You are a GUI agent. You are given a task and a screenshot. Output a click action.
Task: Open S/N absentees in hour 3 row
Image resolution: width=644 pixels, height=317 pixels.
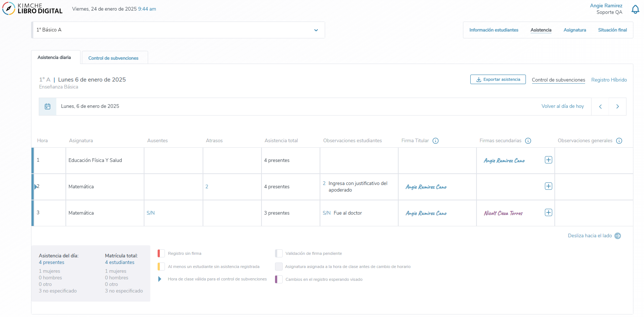[x=151, y=213]
